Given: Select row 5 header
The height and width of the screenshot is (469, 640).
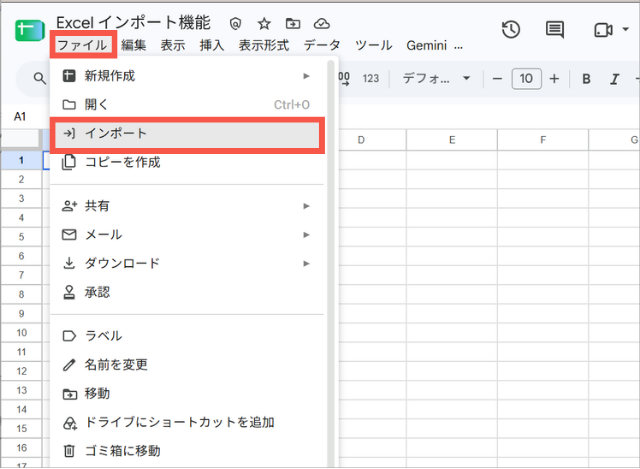Looking at the screenshot, I should 21,237.
